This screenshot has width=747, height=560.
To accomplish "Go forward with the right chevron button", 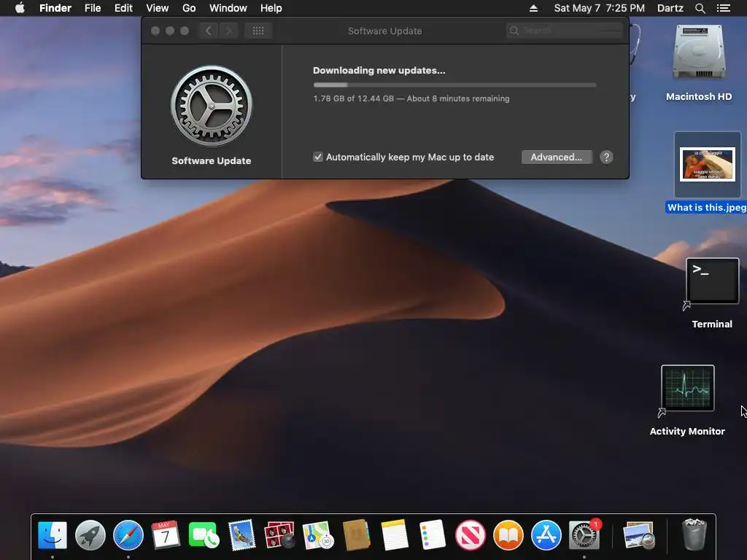I will pyautogui.click(x=228, y=31).
